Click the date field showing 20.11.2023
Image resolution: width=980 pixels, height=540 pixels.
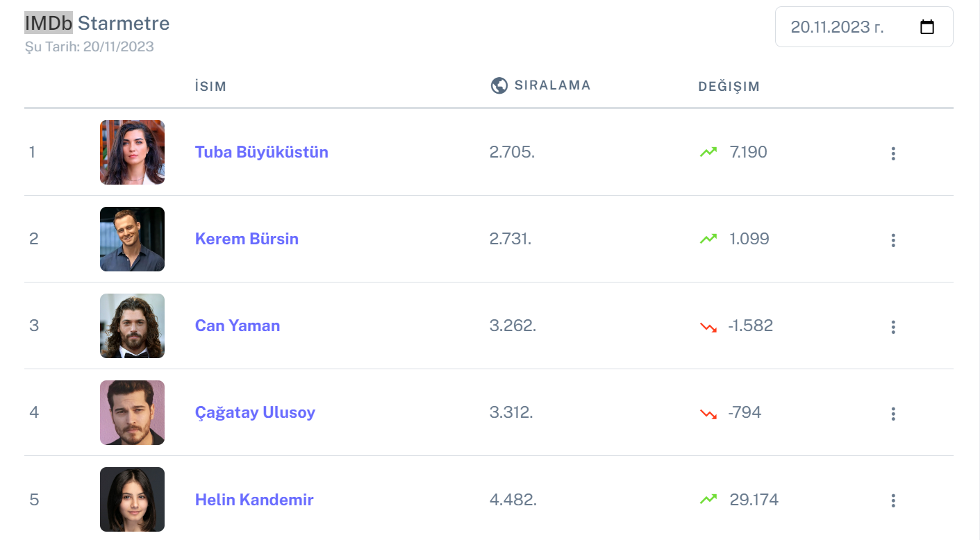[864, 27]
